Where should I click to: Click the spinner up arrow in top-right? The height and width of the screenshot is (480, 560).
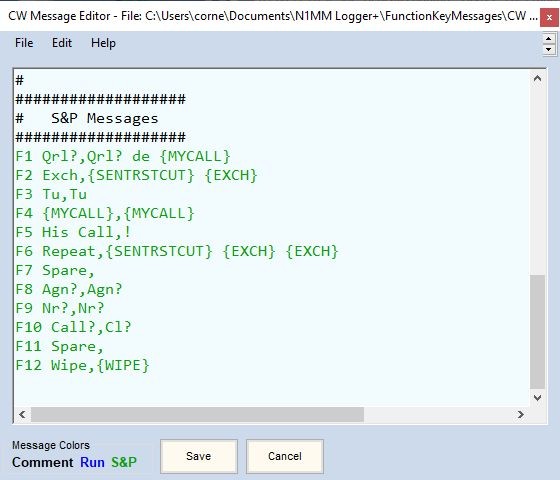pyautogui.click(x=549, y=38)
